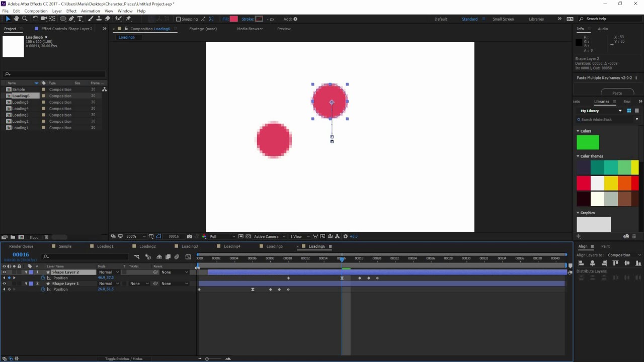644x362 pixels.
Task: Hide Shape Layer 2 with eye toggle
Action: (5, 272)
